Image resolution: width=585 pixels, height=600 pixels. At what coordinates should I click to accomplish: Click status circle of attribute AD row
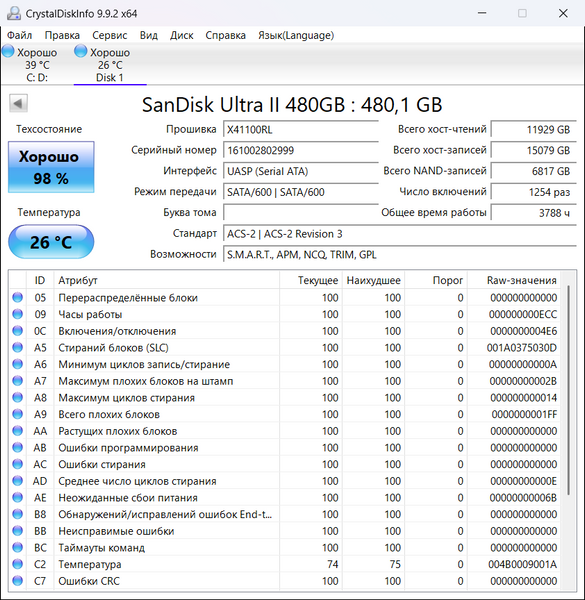(x=18, y=481)
